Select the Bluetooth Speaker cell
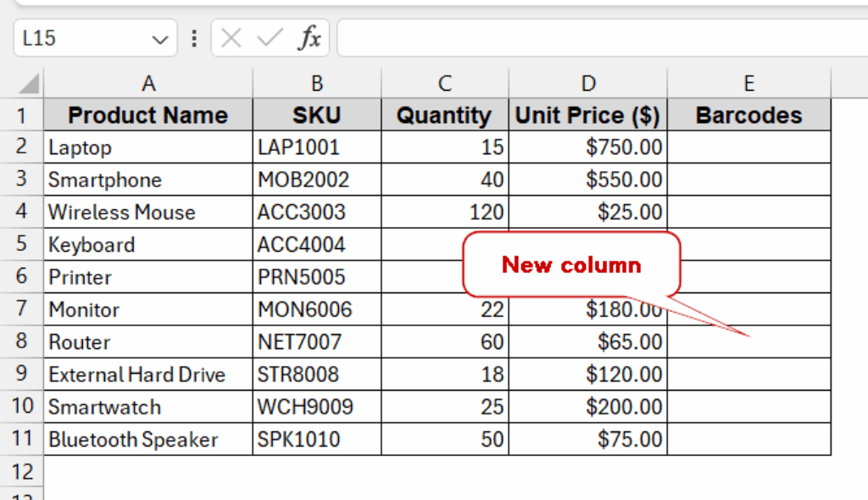 coord(148,440)
